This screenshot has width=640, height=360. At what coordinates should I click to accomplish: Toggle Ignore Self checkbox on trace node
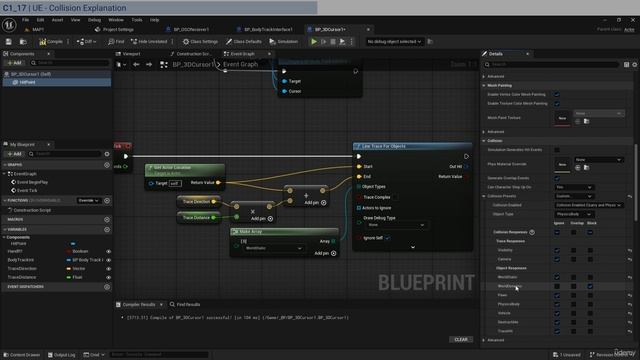click(387, 238)
